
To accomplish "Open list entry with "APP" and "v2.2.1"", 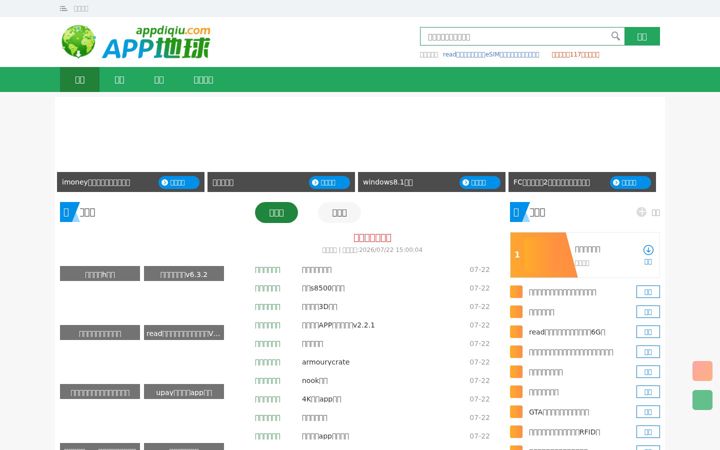I will (338, 325).
